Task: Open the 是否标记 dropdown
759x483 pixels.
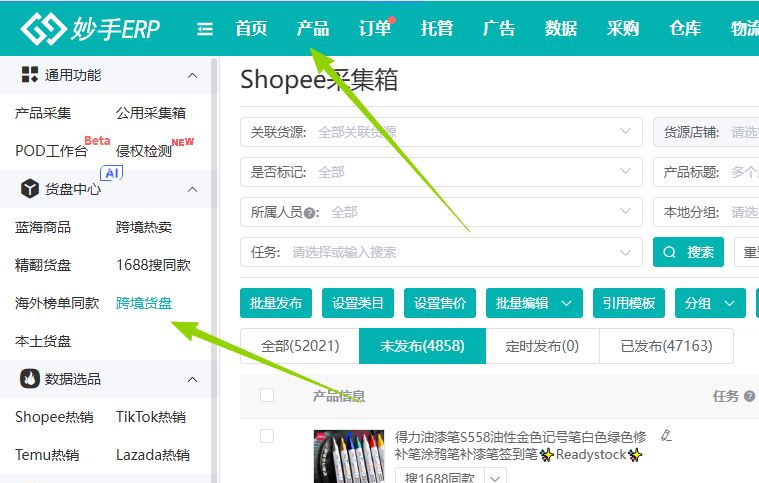Action: [x=441, y=172]
